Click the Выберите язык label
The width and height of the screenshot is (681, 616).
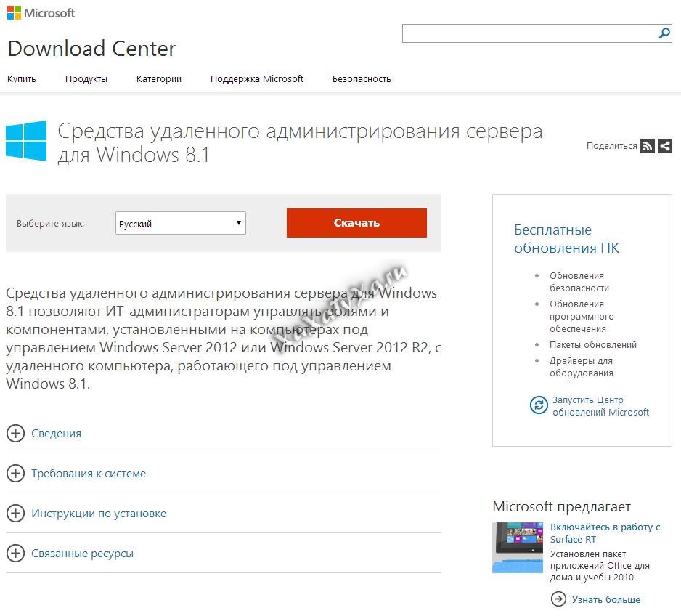tap(50, 223)
